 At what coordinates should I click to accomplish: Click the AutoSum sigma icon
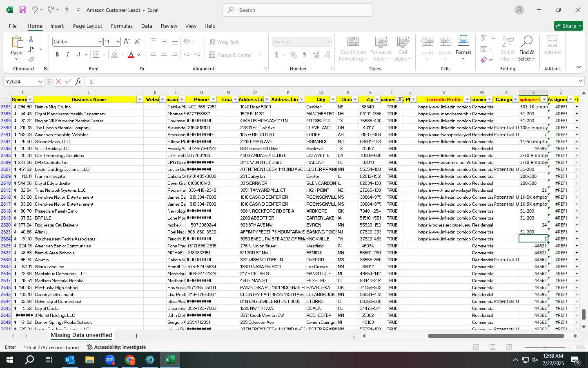coord(484,38)
